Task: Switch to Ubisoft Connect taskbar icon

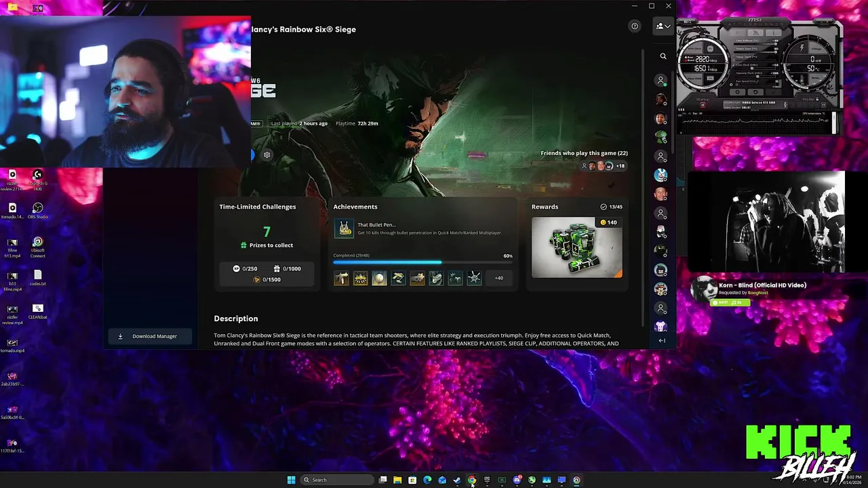Action: coord(576,480)
